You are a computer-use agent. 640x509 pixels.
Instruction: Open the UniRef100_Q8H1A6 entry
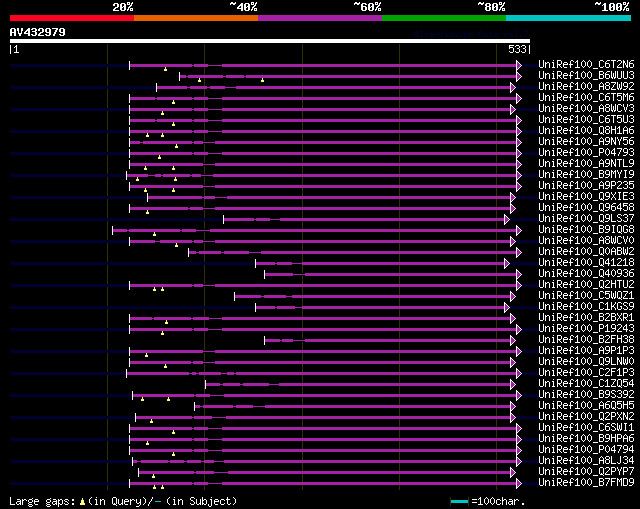(x=586, y=131)
